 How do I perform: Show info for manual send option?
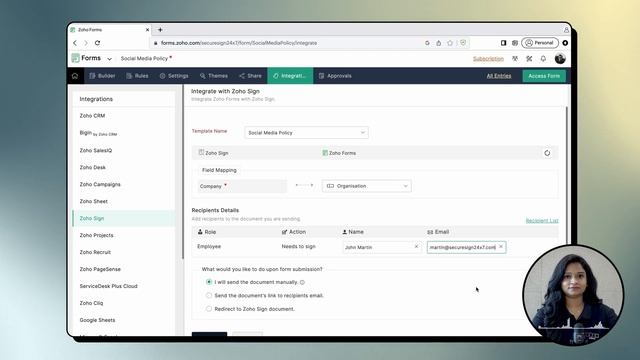pos(302,282)
